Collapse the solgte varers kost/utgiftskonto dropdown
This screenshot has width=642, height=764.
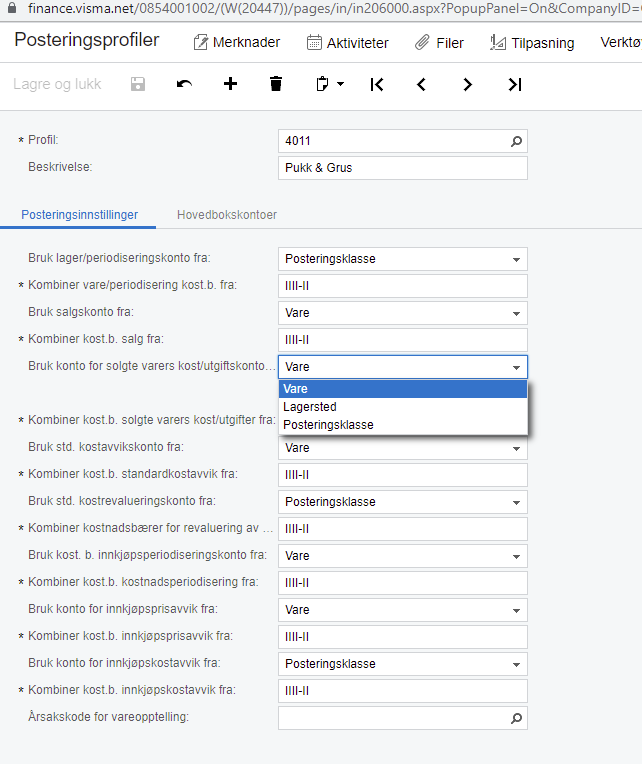click(516, 367)
